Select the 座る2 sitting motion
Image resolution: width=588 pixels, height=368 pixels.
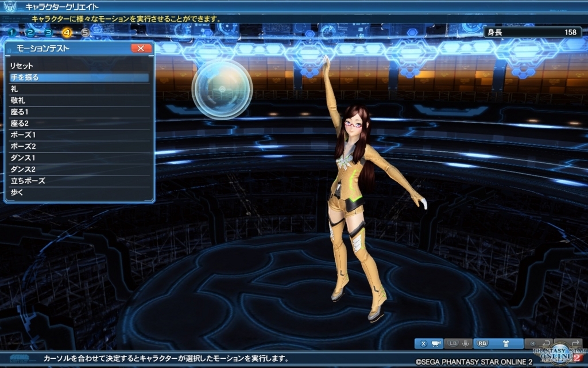(79, 123)
